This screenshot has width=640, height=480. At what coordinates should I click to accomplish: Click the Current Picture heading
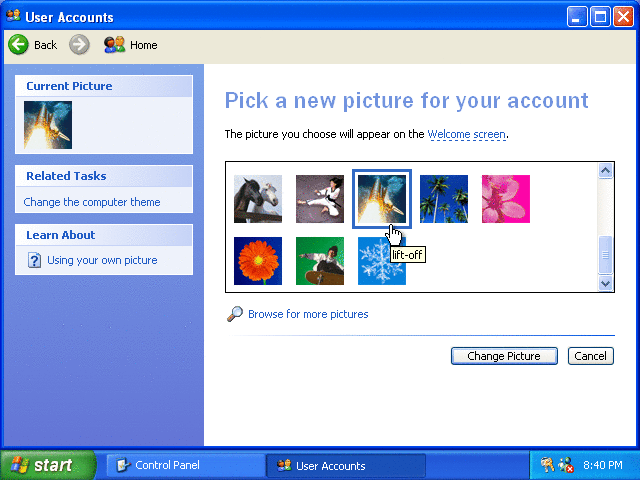[x=69, y=86]
